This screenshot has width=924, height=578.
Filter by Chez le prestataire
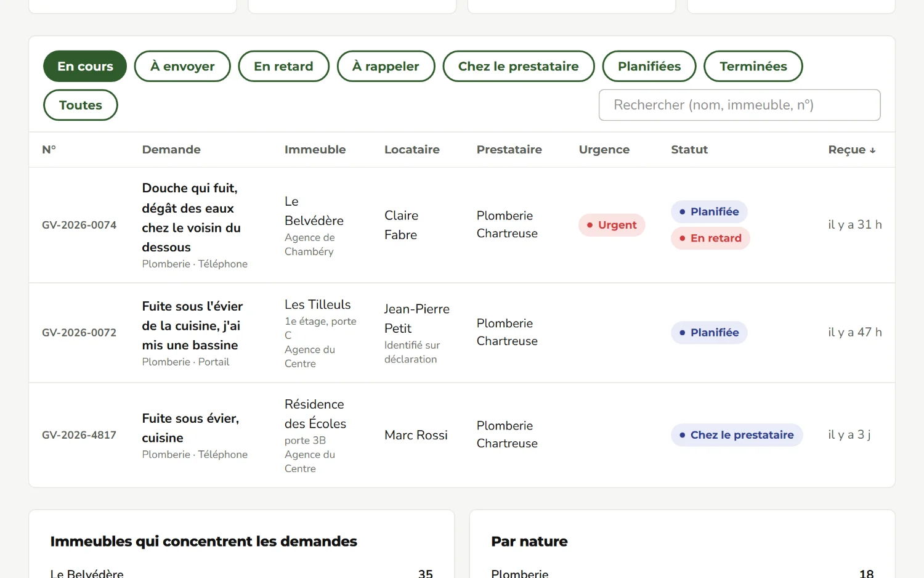click(519, 66)
